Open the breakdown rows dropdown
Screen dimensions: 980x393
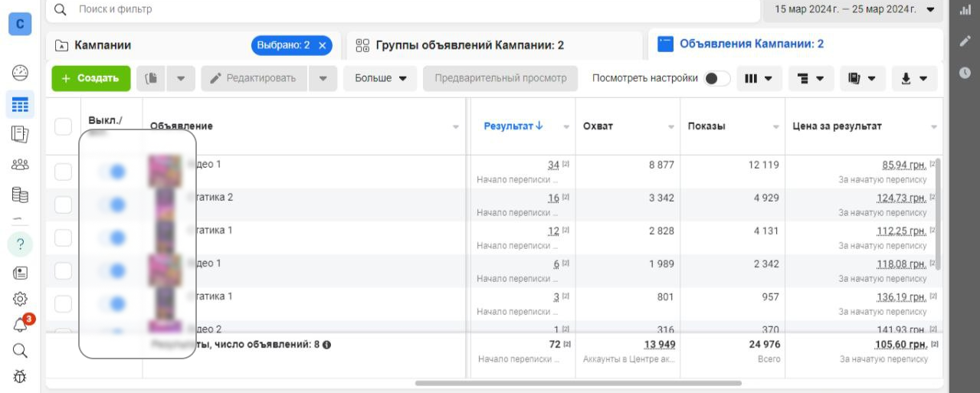[x=811, y=78]
